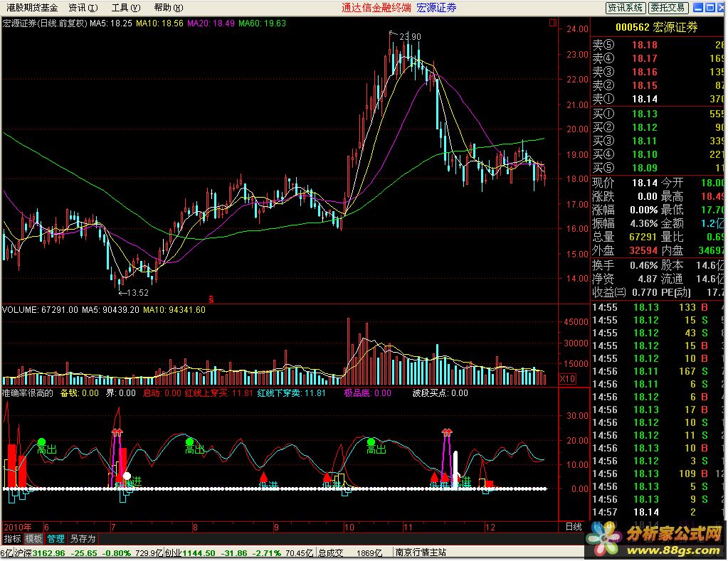Open the 资讯(I) menu
This screenshot has width=728, height=561.
point(83,8)
